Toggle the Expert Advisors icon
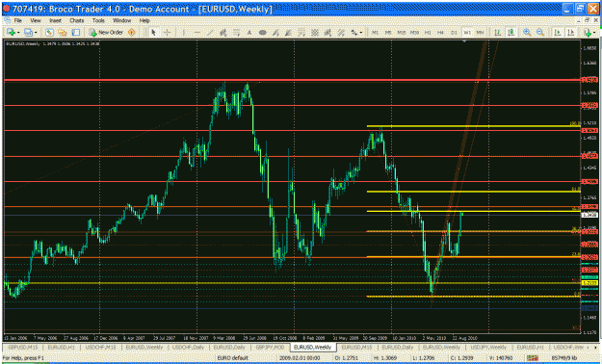The width and height of the screenshot is (602, 364). [132, 33]
